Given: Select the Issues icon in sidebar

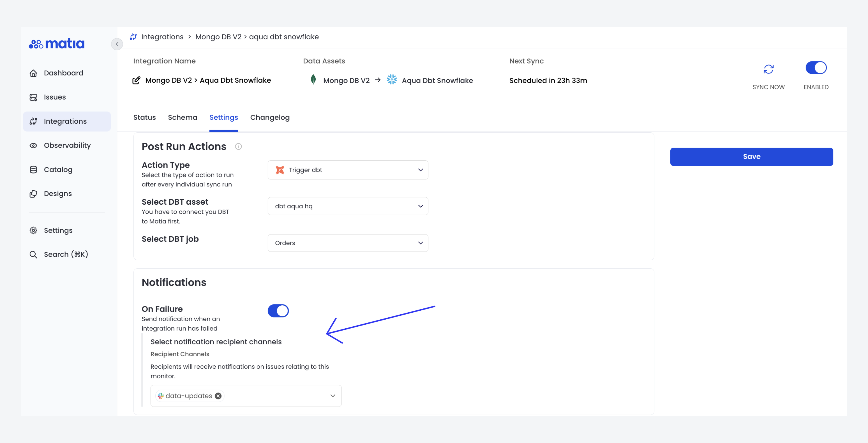Looking at the screenshot, I should pyautogui.click(x=34, y=97).
